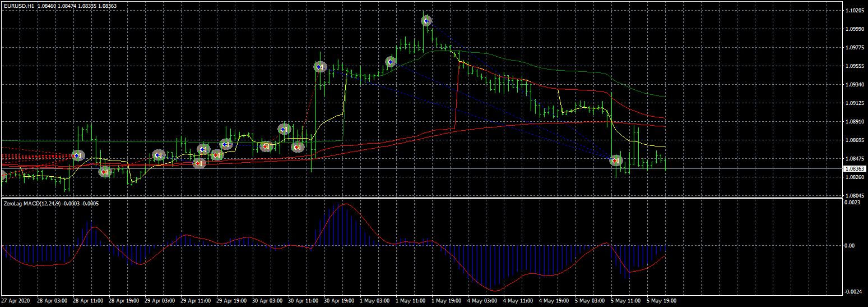Click the 1 May 11:00 time label
This screenshot has width=868, height=307.
pyautogui.click(x=410, y=301)
